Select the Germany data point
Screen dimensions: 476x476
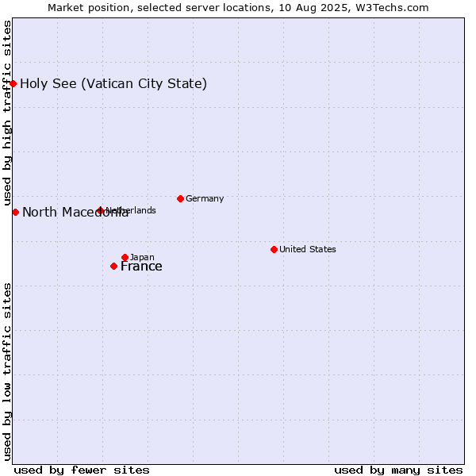[180, 199]
